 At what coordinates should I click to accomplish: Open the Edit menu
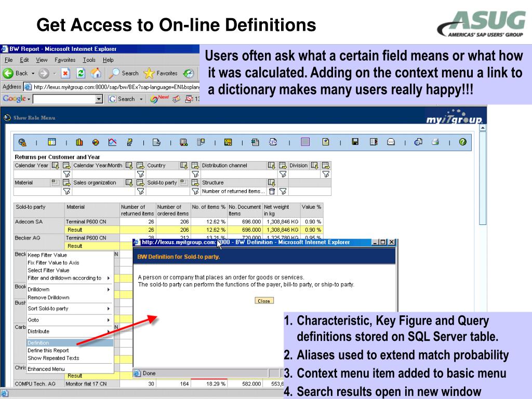tap(24, 60)
